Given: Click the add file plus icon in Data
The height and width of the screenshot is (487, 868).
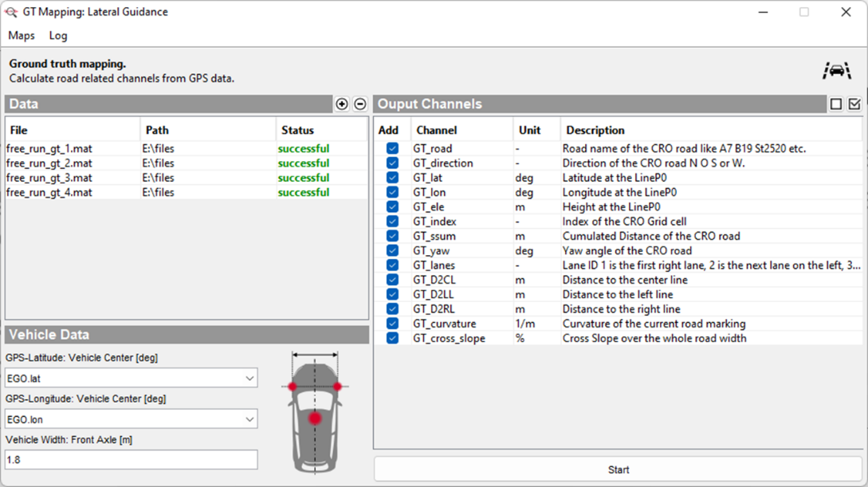Looking at the screenshot, I should [x=342, y=104].
